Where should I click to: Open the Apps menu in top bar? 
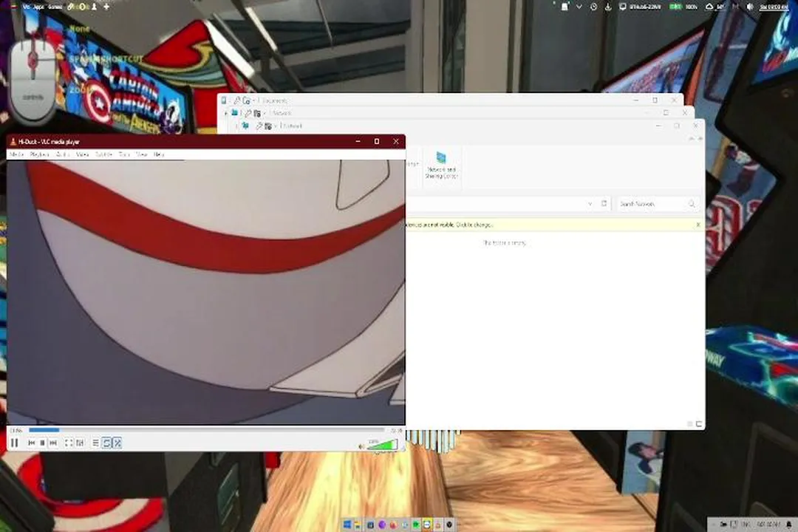pos(38,7)
